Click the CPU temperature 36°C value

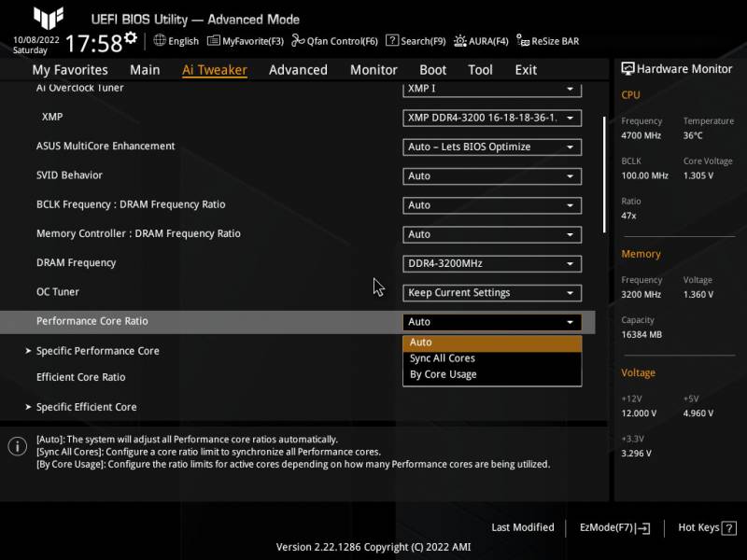point(693,135)
